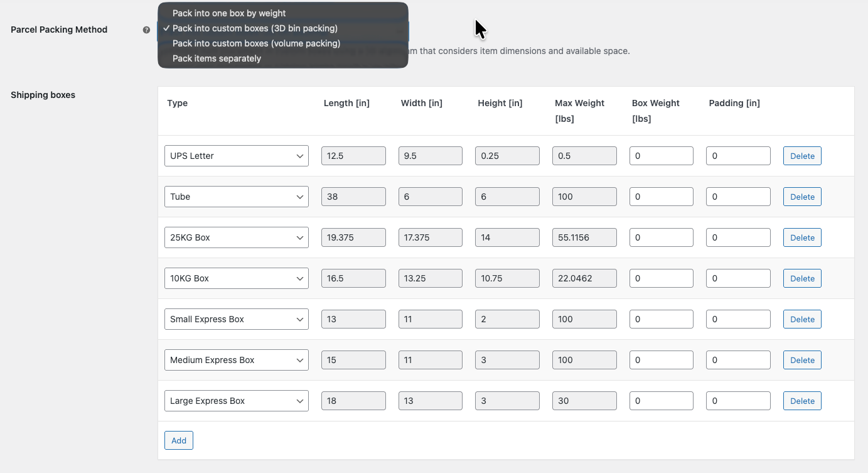This screenshot has height=473, width=868.
Task: Open the Medium Express Box dropdown
Action: (x=236, y=360)
